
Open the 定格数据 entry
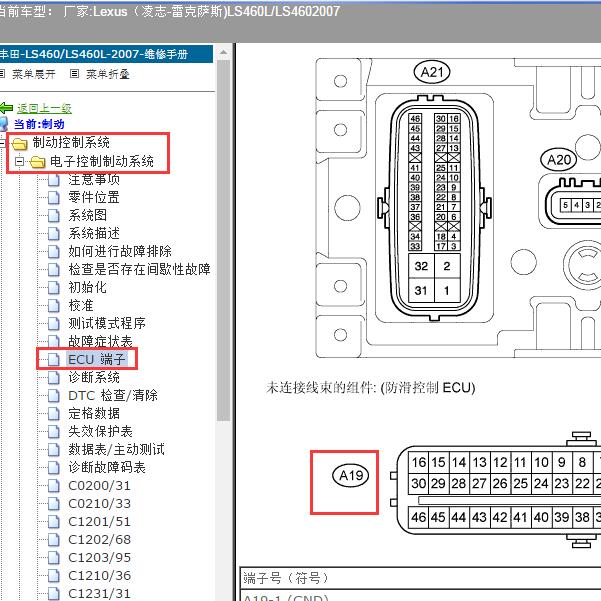94,414
